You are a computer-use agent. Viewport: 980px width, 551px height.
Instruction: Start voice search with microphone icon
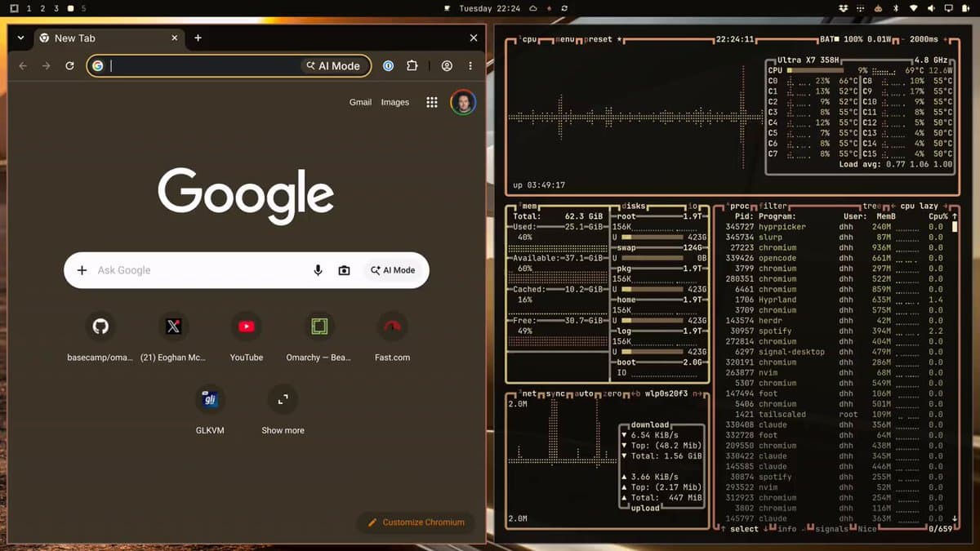coord(318,270)
